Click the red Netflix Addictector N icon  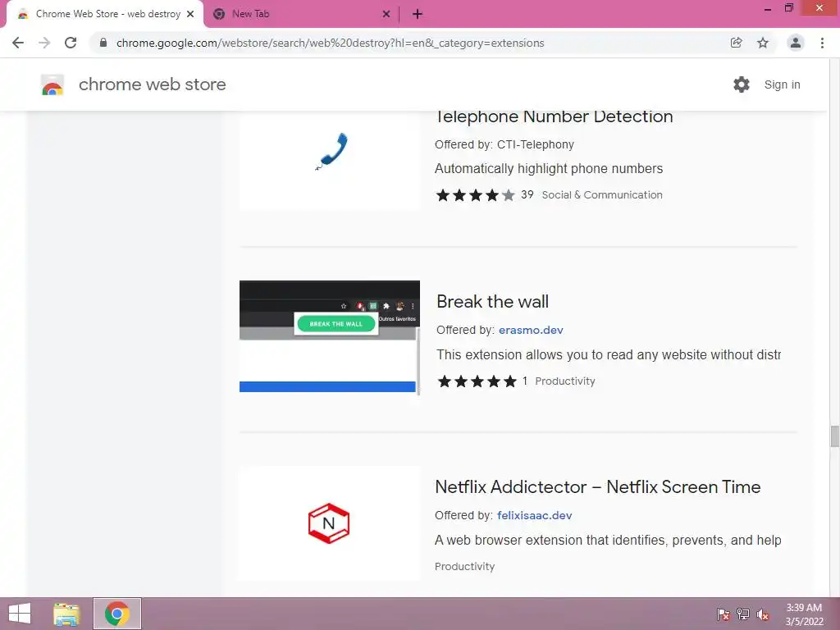coord(329,523)
